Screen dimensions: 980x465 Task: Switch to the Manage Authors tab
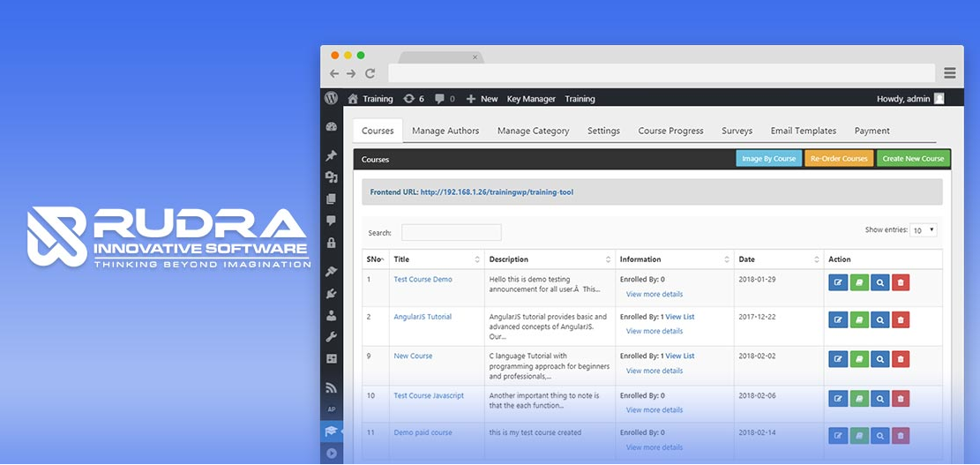[x=445, y=131]
